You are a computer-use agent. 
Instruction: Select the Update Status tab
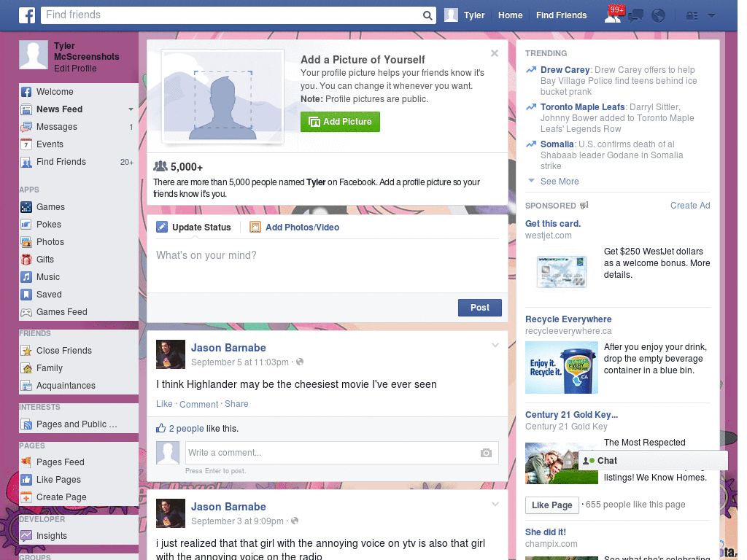pos(194,227)
